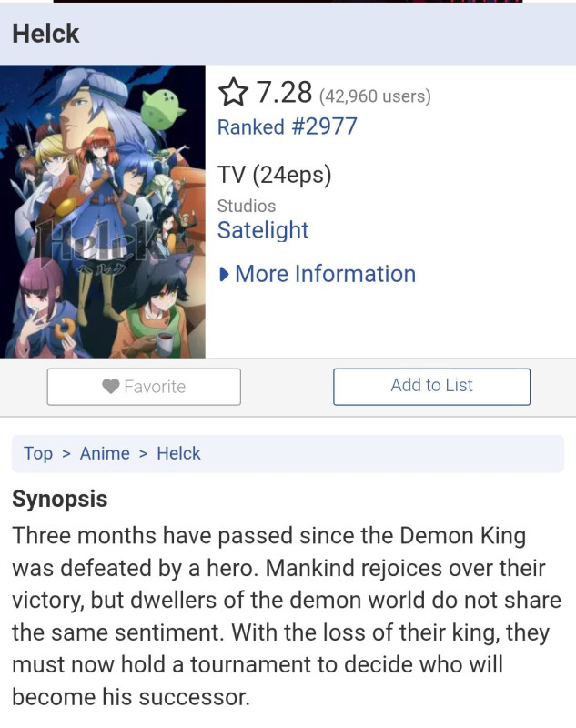576x728 pixels.
Task: Open the More Information text link
Action: [x=326, y=274]
